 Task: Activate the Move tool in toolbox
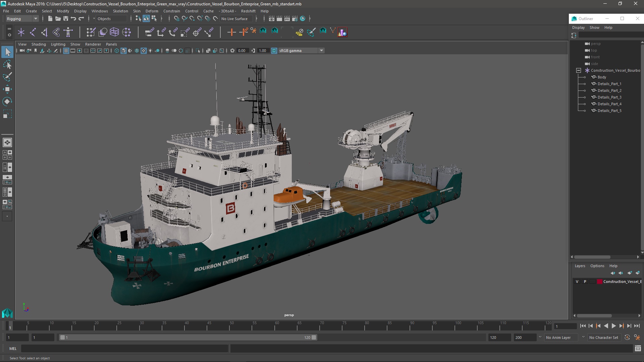7,89
